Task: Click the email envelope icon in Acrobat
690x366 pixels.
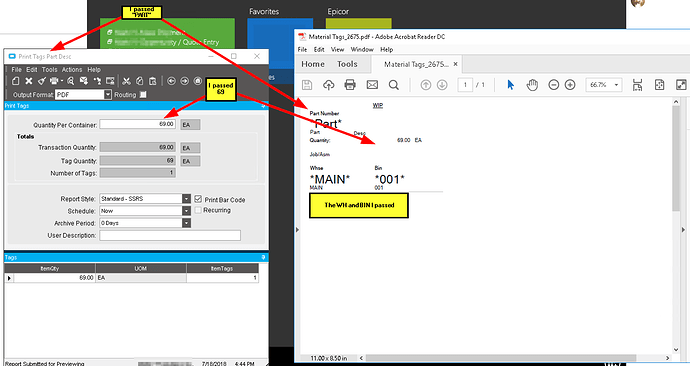Action: click(372, 85)
